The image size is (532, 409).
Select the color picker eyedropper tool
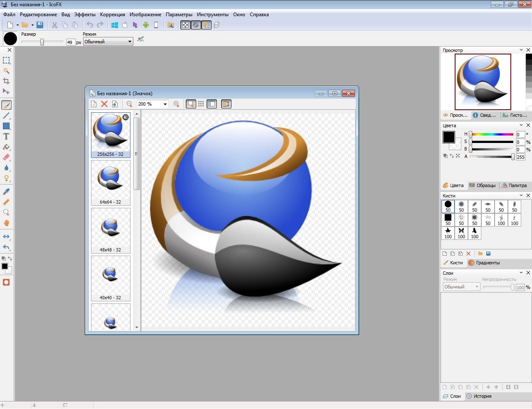point(6,192)
